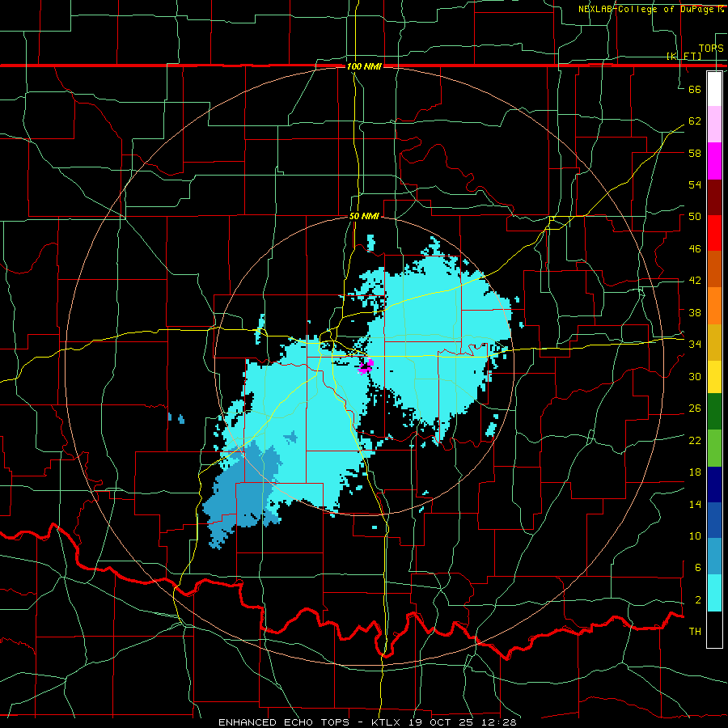Click the 'NEXLAB-College of DuPage' credit text

pyautogui.click(x=645, y=9)
